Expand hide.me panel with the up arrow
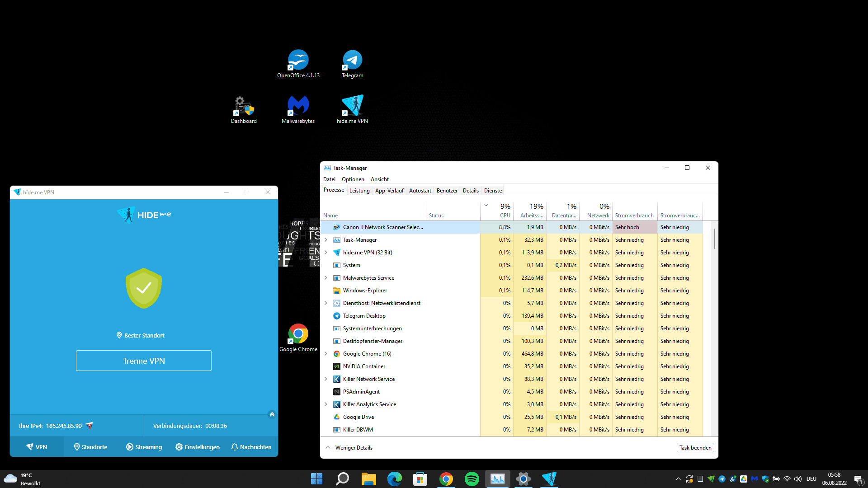The image size is (868, 488). 272,414
